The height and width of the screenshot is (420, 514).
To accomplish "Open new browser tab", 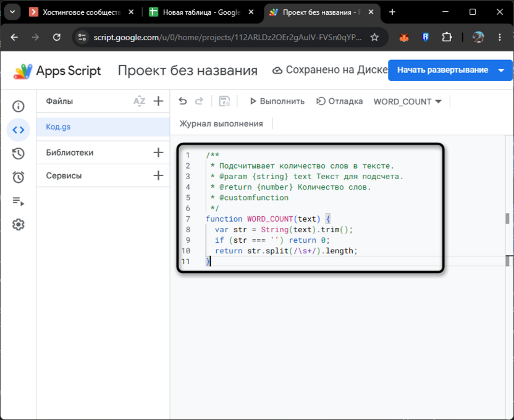I will (x=392, y=12).
